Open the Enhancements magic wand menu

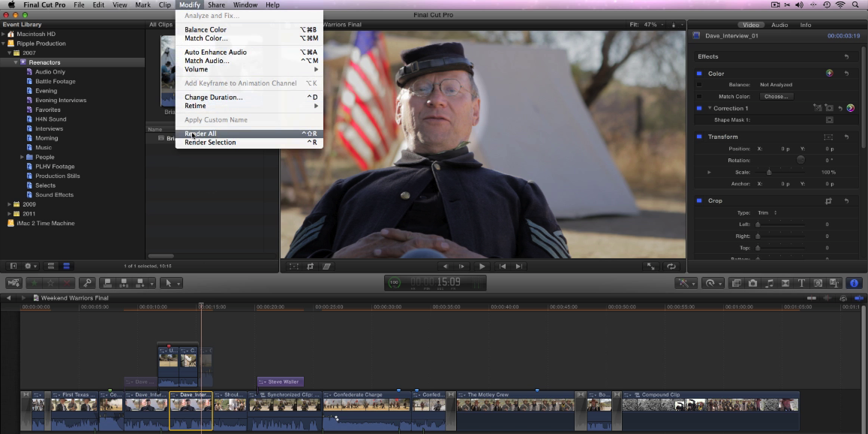(685, 282)
